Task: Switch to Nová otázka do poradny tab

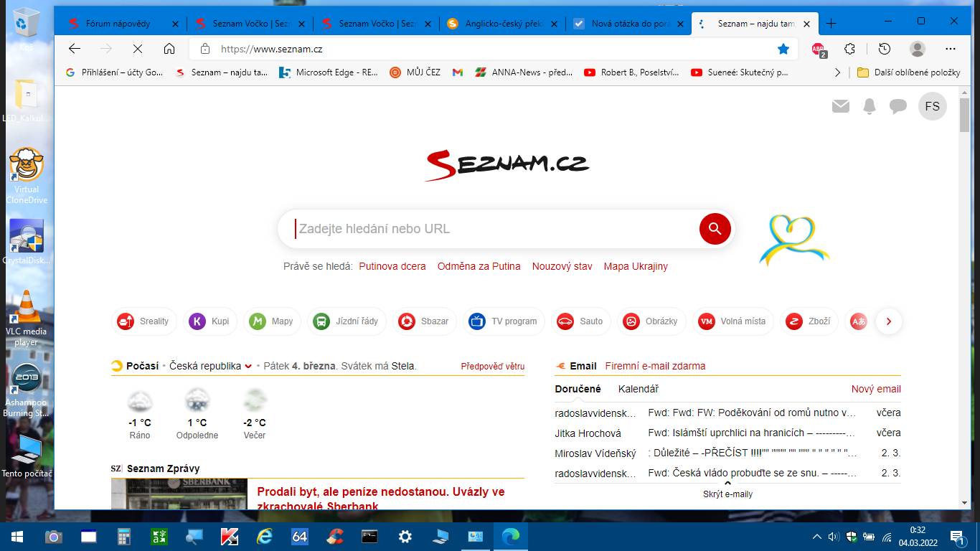Action: click(628, 24)
